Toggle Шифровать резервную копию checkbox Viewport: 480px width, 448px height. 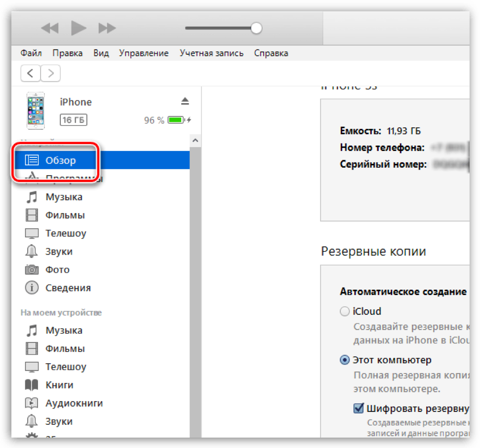359,408
